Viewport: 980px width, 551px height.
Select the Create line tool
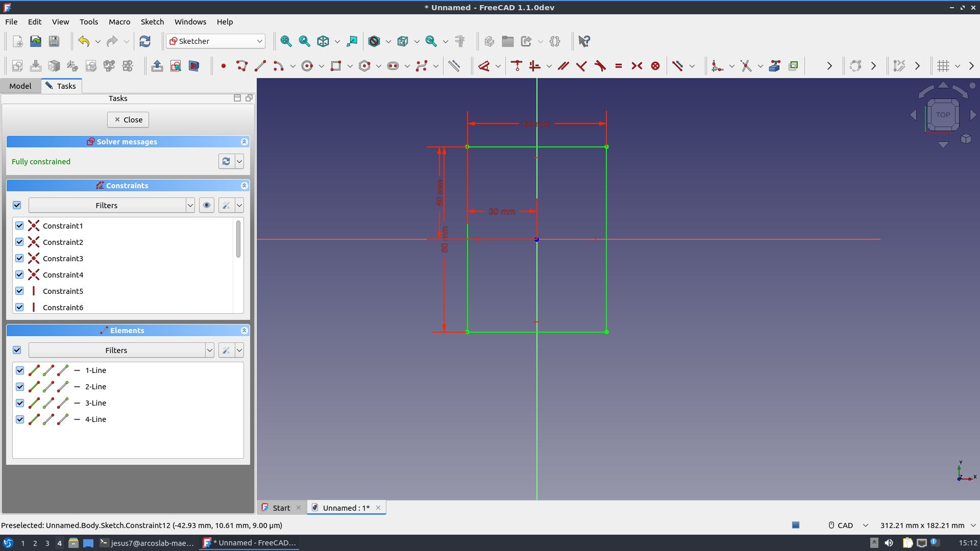[x=260, y=66]
